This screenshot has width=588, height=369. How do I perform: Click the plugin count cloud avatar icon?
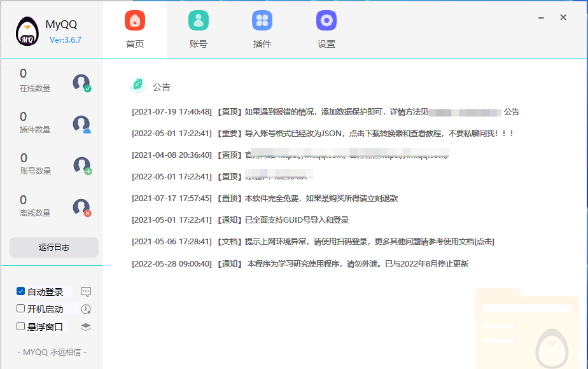(81, 124)
